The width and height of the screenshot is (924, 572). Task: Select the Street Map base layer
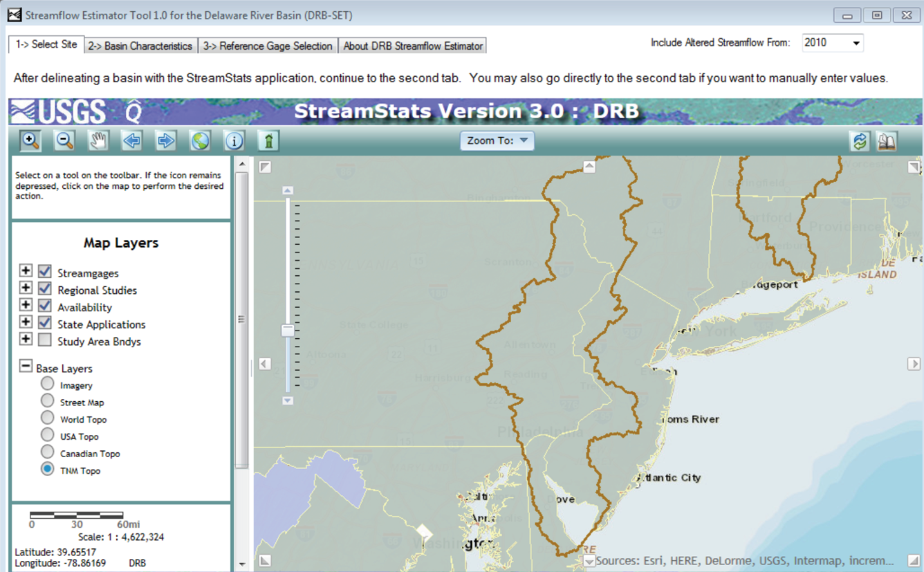pos(47,400)
